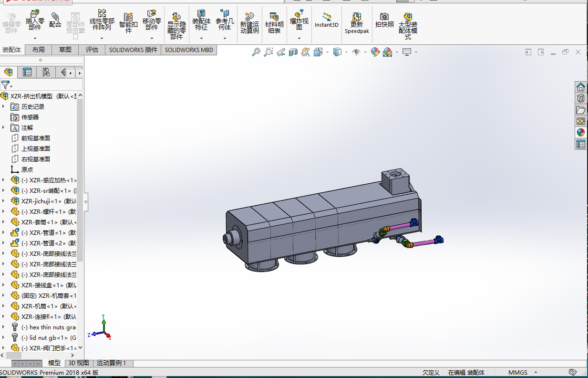Click the Apply Scene icon
588x378 pixels.
click(x=387, y=52)
